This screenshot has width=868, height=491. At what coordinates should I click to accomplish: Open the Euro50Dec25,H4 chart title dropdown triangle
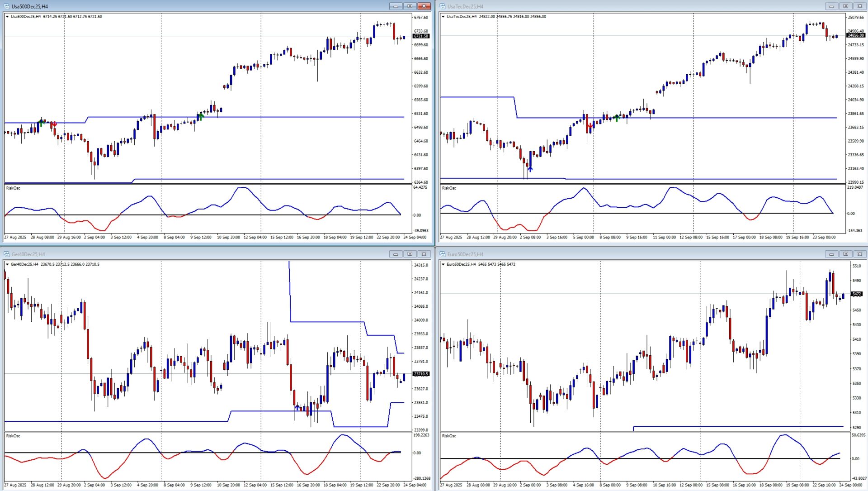tap(443, 264)
